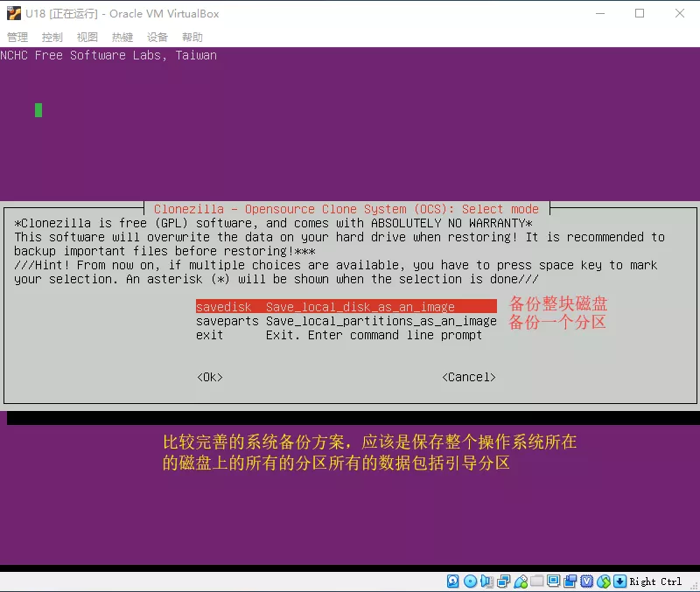
Task: Maximize the VirtualBox window
Action: pos(640,13)
